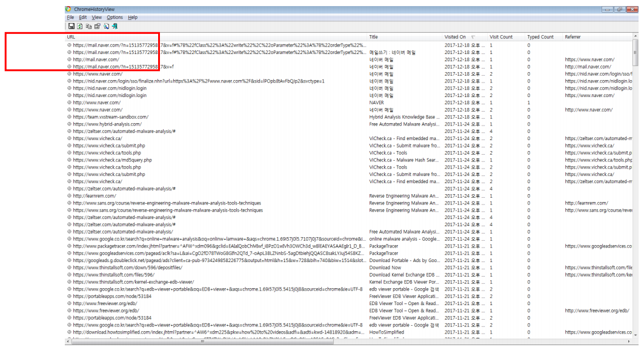
Task: Click the Refresh toolbar icon
Action: 80,26
